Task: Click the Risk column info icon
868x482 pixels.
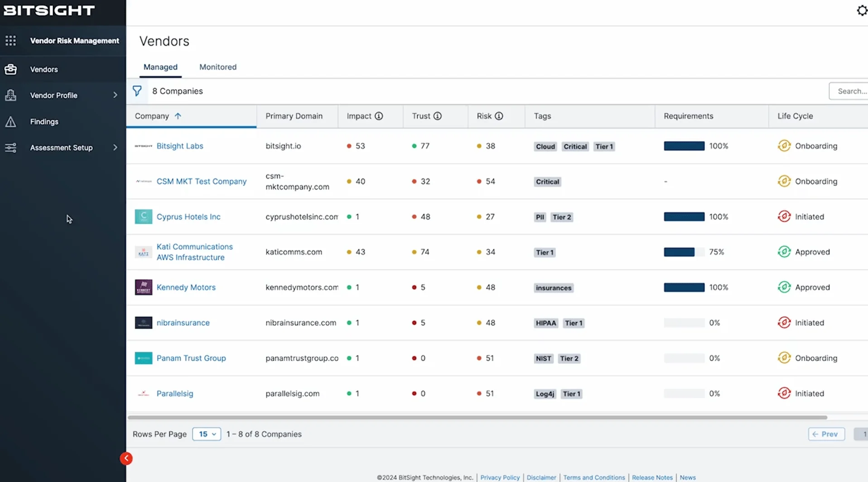Action: coord(499,116)
